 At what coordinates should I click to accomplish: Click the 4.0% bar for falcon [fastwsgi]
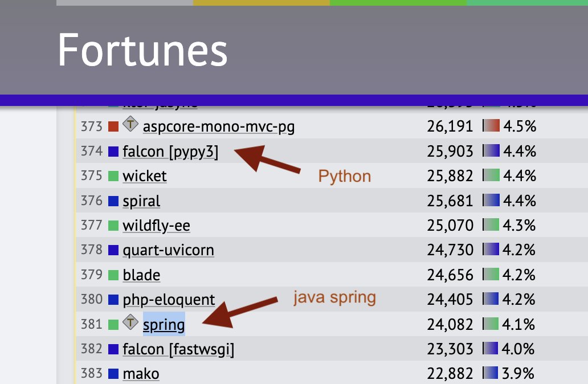pyautogui.click(x=491, y=348)
